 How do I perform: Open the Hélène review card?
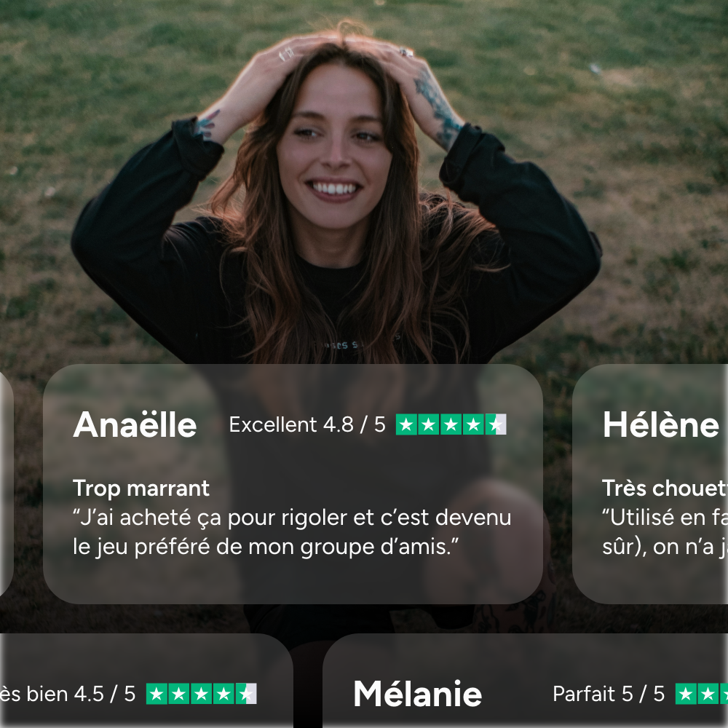[650, 484]
